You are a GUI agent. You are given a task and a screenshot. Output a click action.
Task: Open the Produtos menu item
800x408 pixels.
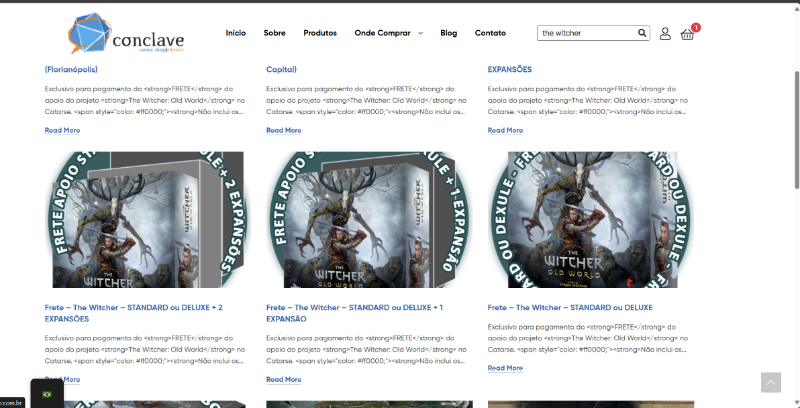point(320,33)
